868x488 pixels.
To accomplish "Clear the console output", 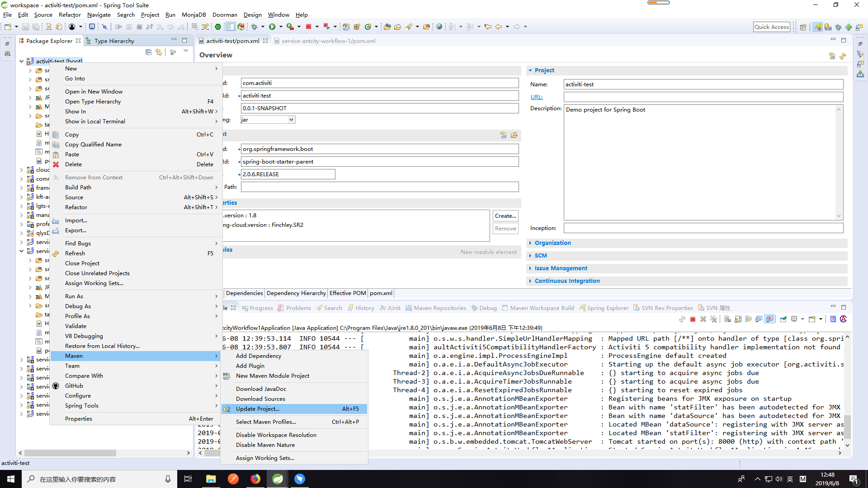I will 727,319.
